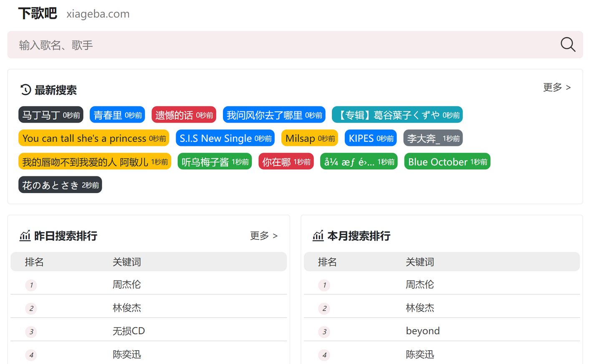
Task: Select the 花のあとさき search tag
Action: pyautogui.click(x=60, y=185)
